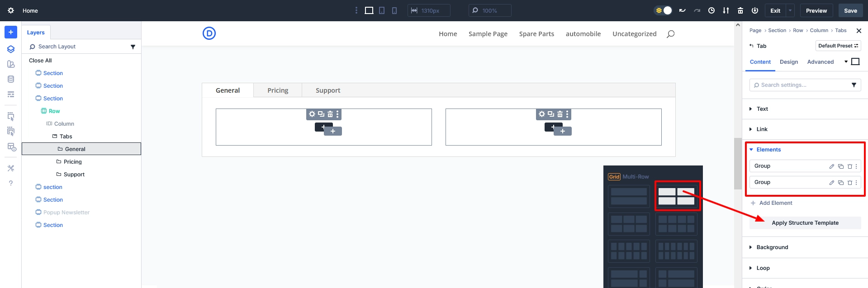Edit the first Group element pencil icon
This screenshot has width=868, height=288.
coord(831,166)
